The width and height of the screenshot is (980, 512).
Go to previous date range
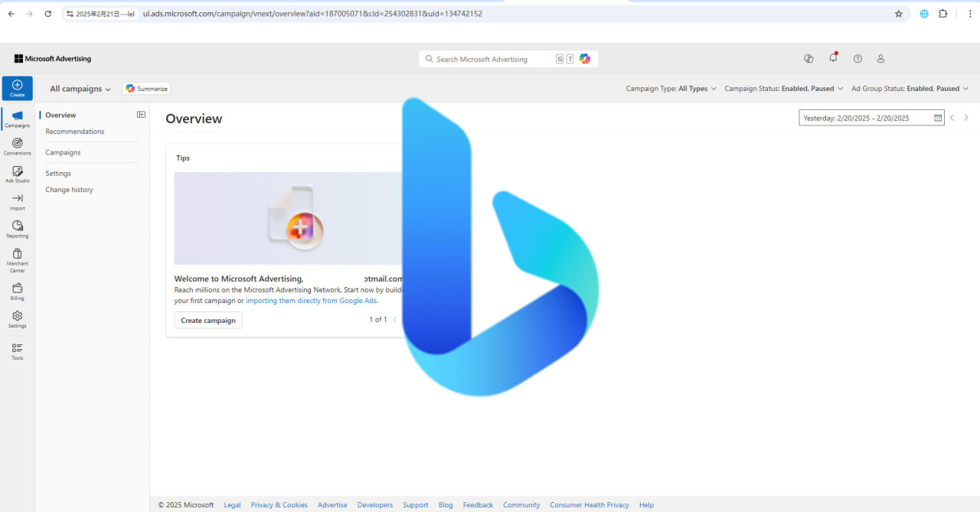click(x=952, y=118)
